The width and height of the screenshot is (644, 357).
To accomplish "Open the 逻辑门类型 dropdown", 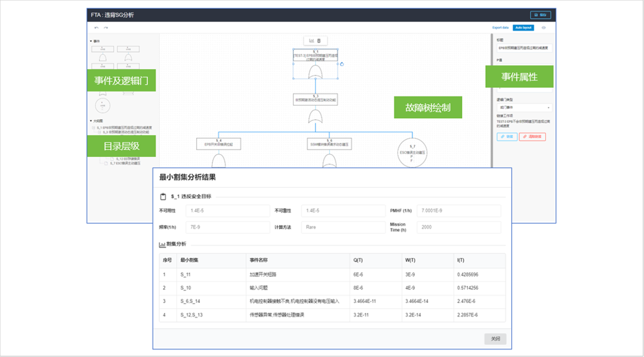I will [x=524, y=108].
